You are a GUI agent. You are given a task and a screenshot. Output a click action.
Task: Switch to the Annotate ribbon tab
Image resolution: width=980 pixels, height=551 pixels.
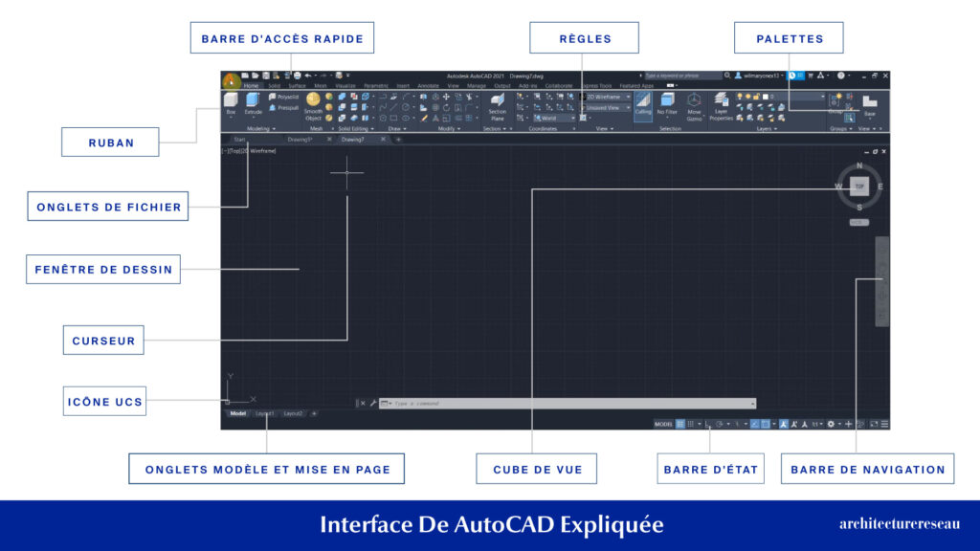point(428,85)
